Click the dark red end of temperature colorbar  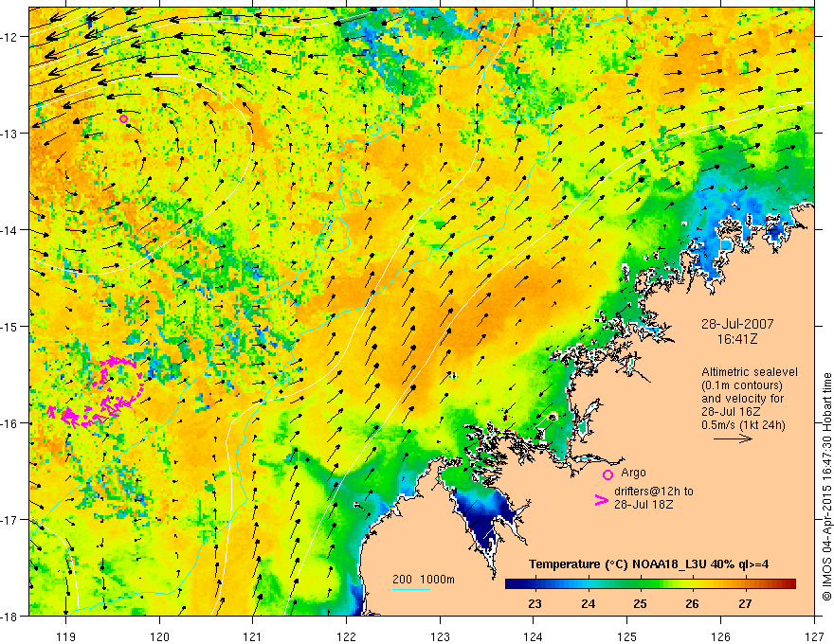tap(789, 584)
